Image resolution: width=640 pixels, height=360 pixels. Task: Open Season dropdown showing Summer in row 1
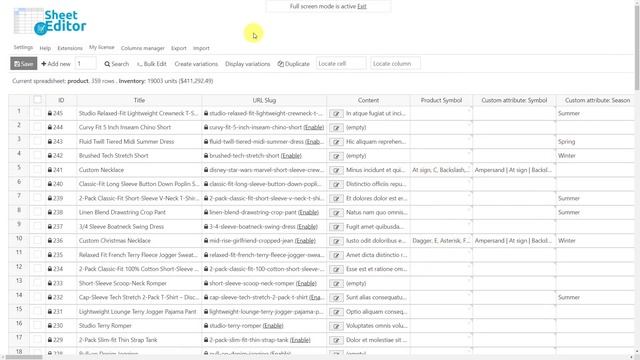[596, 113]
